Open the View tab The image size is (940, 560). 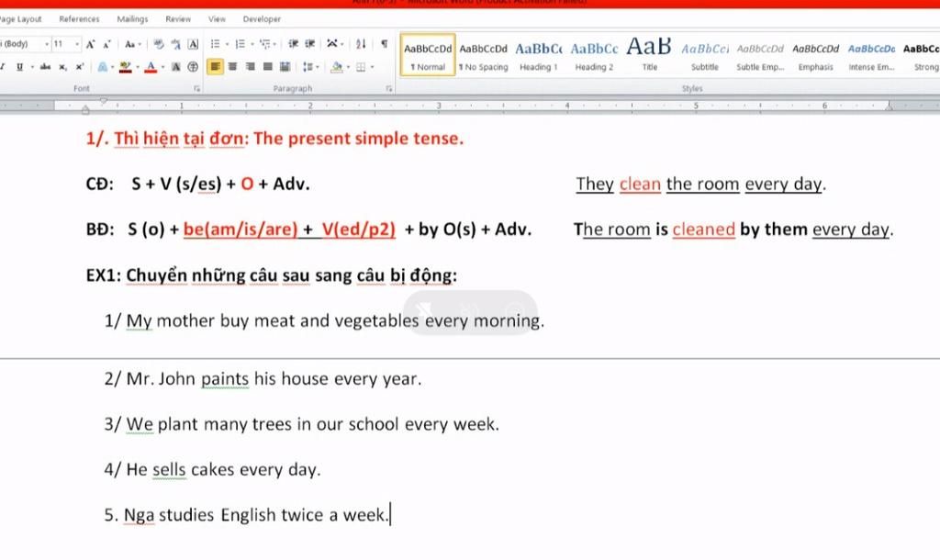point(217,19)
